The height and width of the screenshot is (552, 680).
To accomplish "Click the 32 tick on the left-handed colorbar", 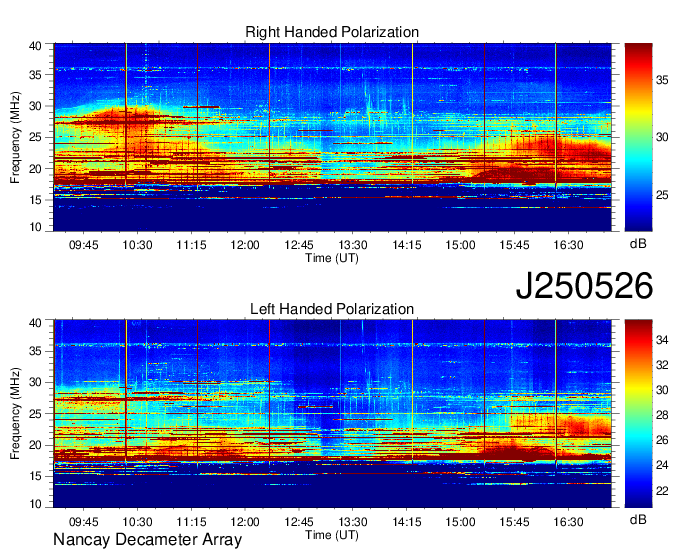I will pos(662,365).
